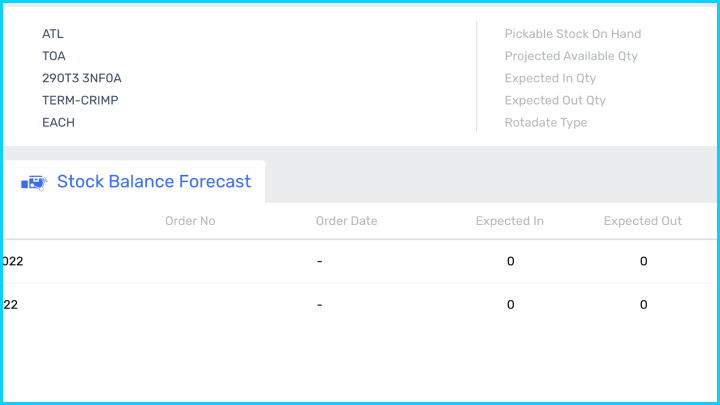Select the Expected Out Qty label
The image size is (720, 405).
pyautogui.click(x=555, y=100)
